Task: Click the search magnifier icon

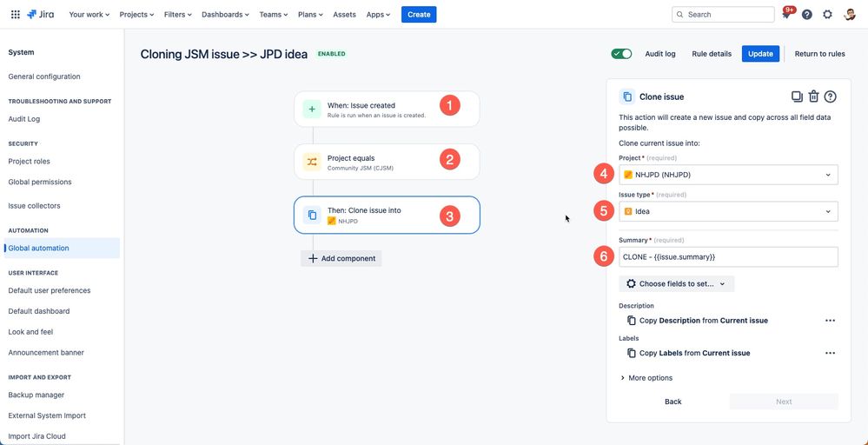Action: pos(680,15)
